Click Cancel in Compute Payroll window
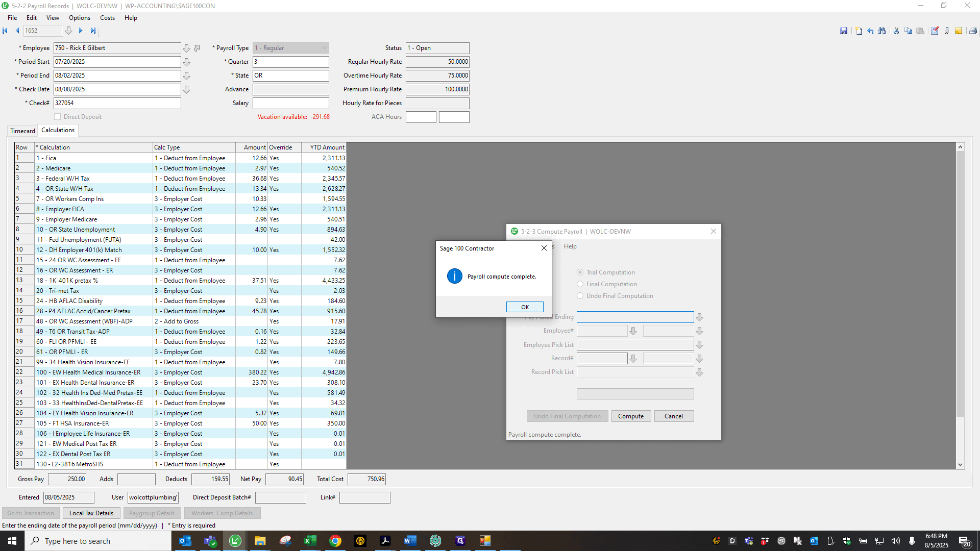 [674, 416]
